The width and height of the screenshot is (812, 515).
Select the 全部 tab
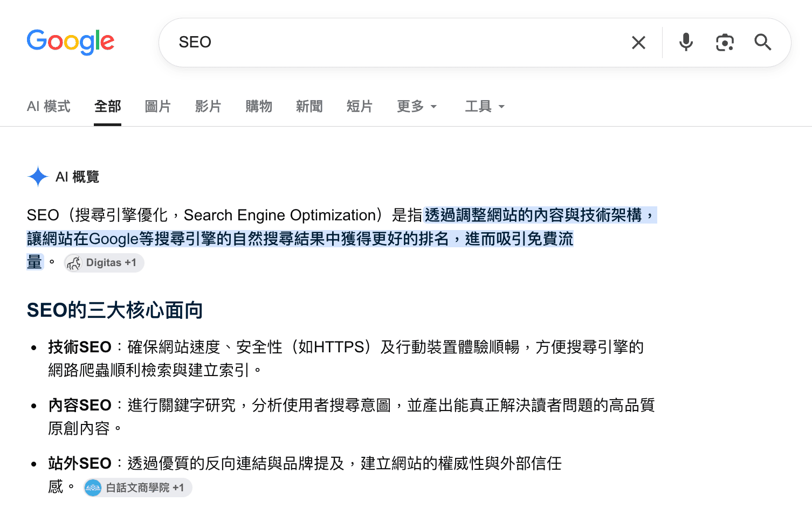(107, 107)
